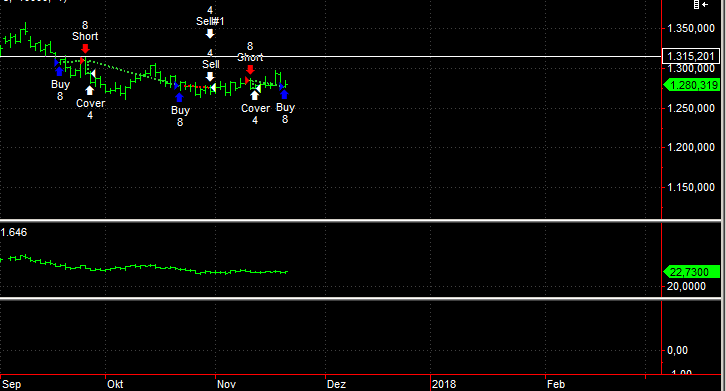The width and height of the screenshot is (726, 391).
Task: Click the Nov label on time axis
Action: tap(226, 385)
